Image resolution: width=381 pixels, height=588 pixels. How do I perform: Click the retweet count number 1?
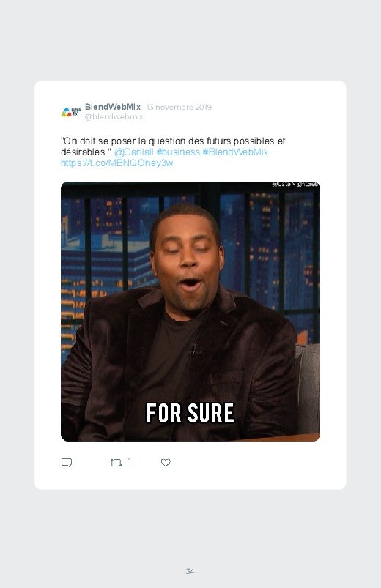130,462
